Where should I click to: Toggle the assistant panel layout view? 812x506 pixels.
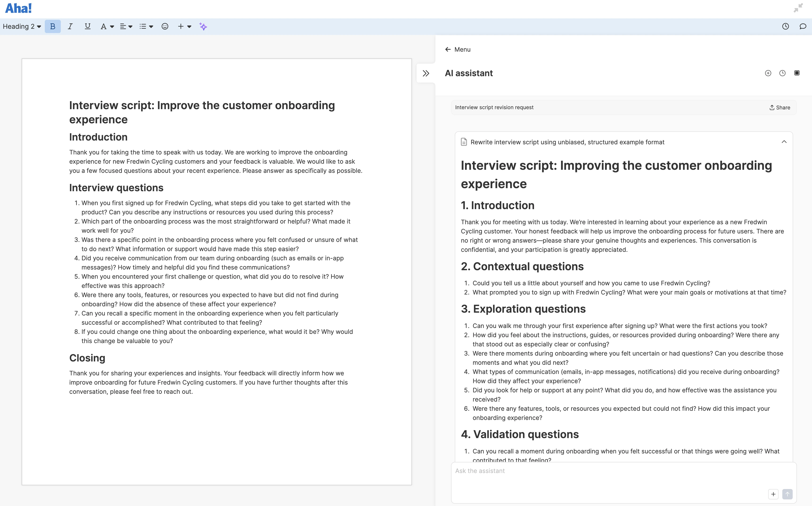click(797, 73)
